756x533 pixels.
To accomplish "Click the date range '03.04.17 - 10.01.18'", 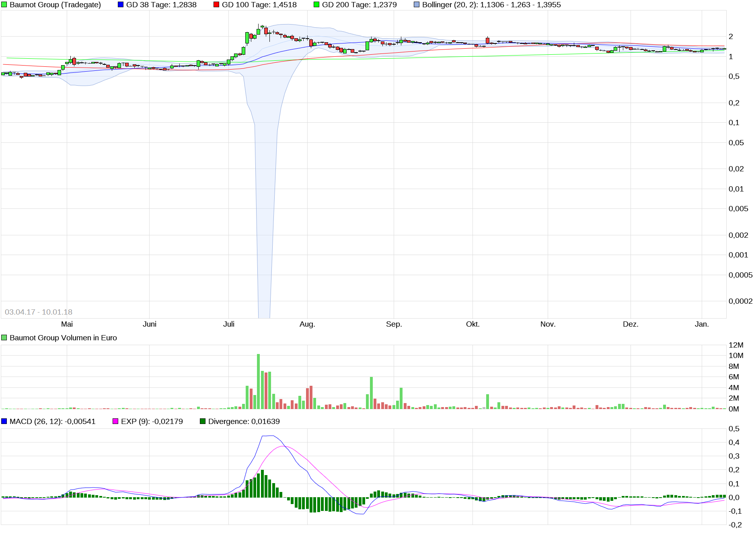I will (39, 312).
